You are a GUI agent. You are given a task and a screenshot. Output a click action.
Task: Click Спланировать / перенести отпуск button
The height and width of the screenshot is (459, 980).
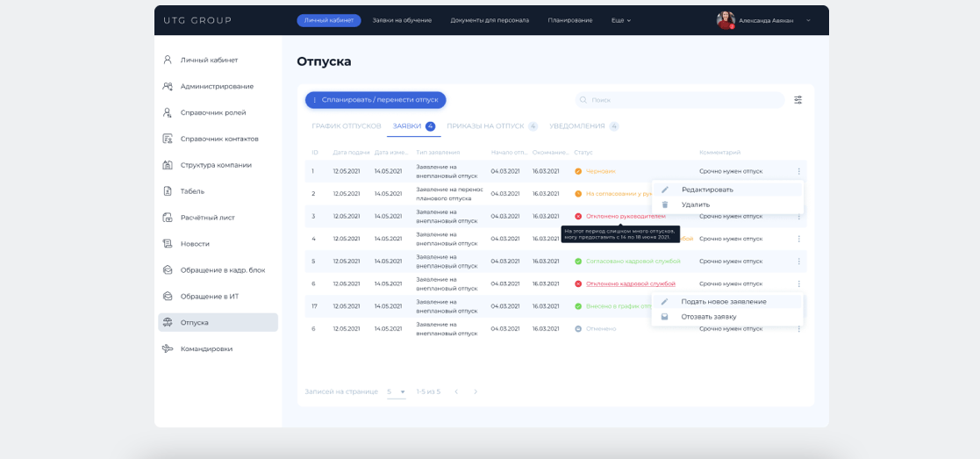coord(376,100)
